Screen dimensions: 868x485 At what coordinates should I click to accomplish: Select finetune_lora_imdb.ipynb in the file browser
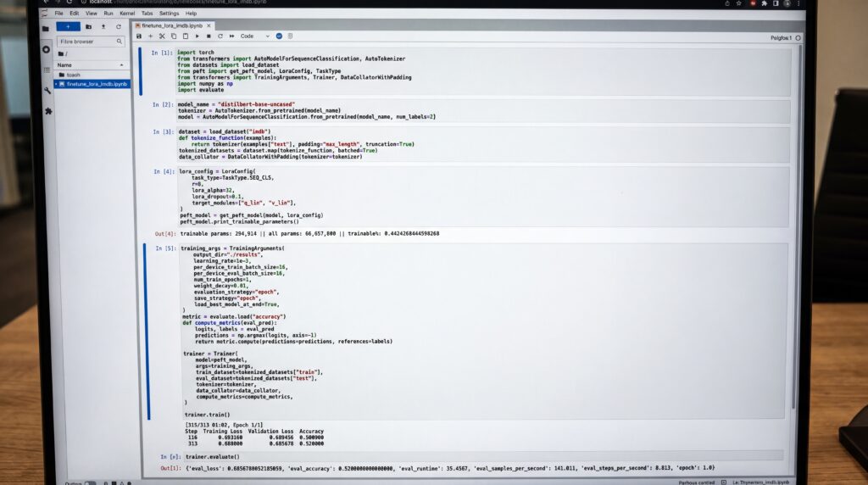[92, 84]
